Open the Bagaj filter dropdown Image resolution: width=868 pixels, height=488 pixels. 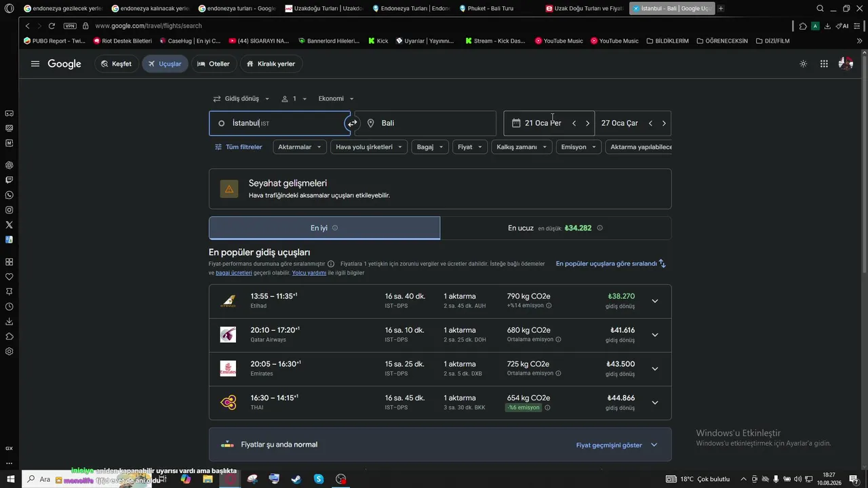click(x=430, y=147)
